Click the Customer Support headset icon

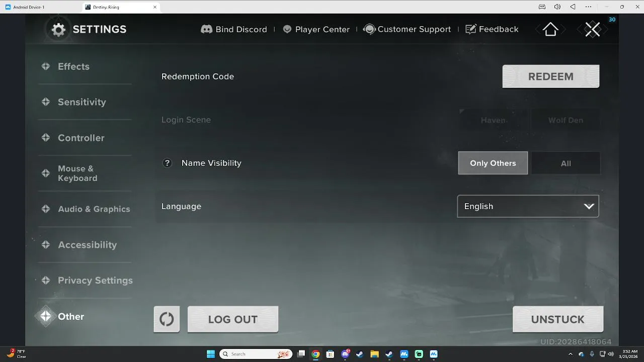tap(369, 29)
